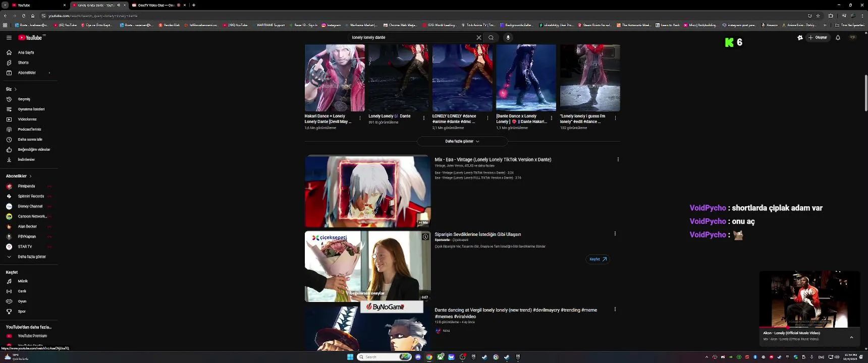
Task: Open the tab search dropdown arrow
Action: click(5, 5)
